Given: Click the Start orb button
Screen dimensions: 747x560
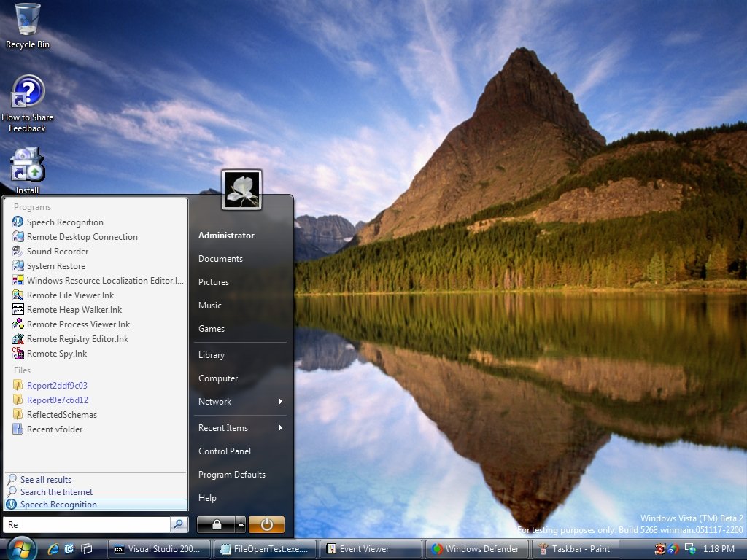Looking at the screenshot, I should coord(21,548).
